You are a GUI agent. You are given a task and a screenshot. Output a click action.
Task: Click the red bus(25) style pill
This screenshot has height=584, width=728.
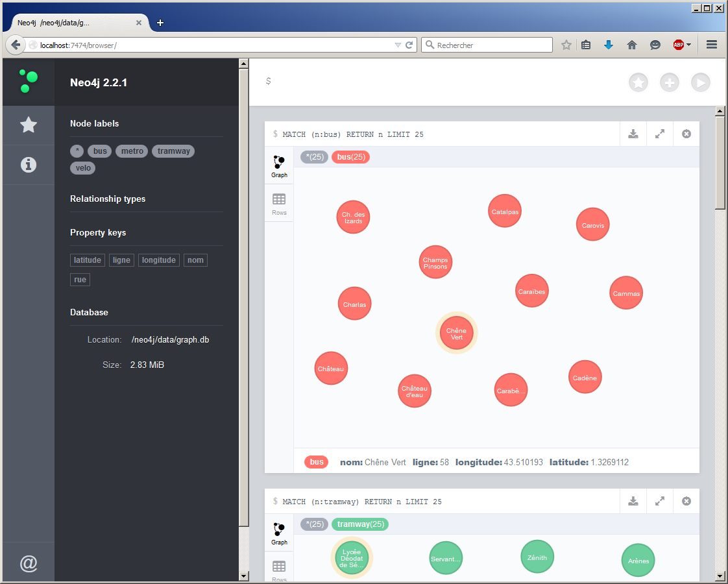click(x=350, y=157)
